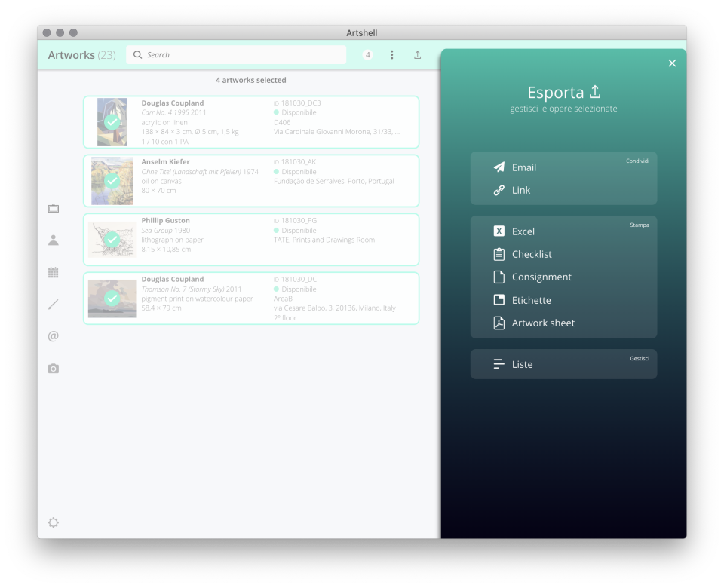The height and width of the screenshot is (588, 724).
Task: Deselect the Phillip Guston artwork checkmark
Action: coord(112,239)
